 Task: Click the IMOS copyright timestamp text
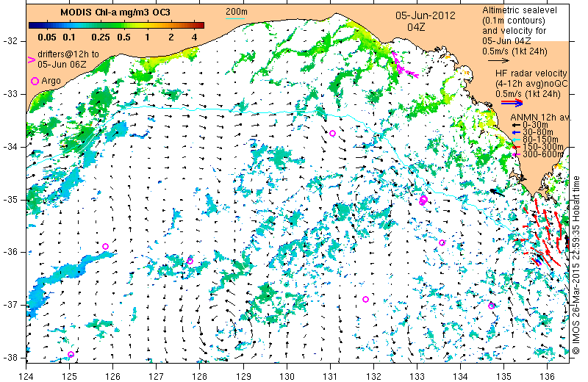tap(577, 264)
